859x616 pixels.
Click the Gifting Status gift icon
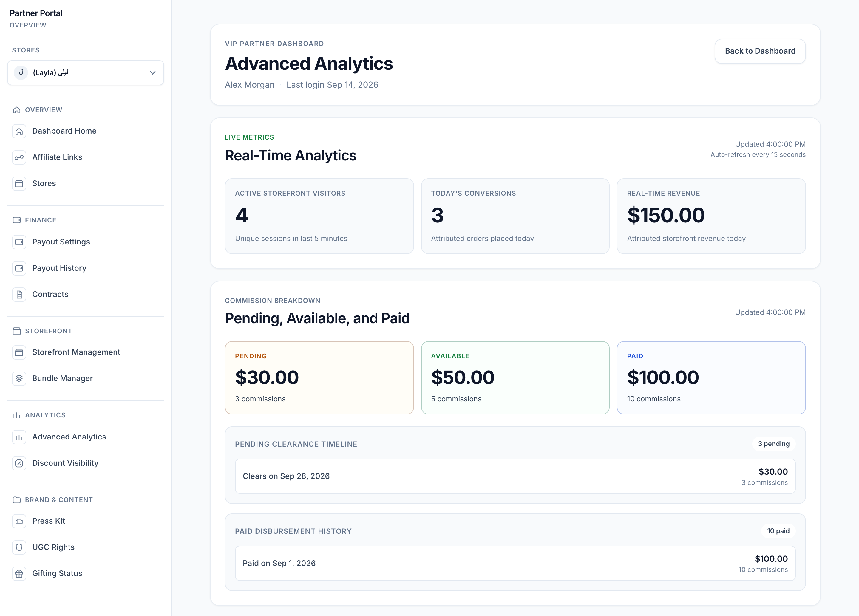(x=19, y=574)
